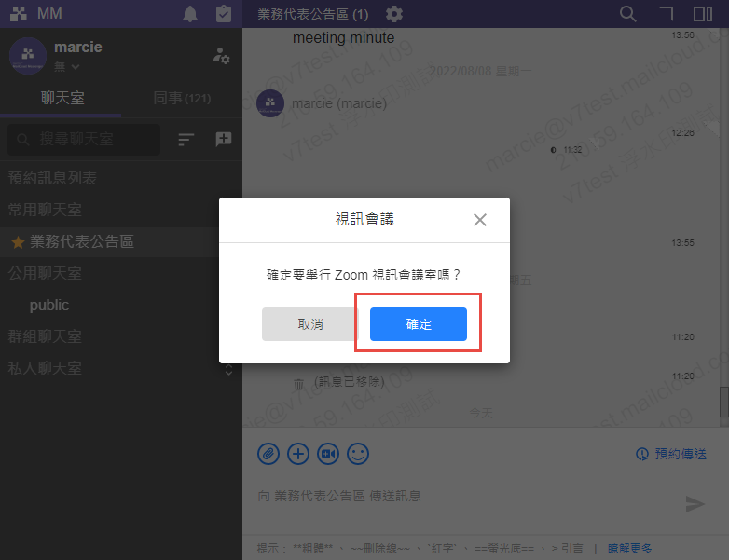Open the emoji smiley picker

[x=358, y=454]
